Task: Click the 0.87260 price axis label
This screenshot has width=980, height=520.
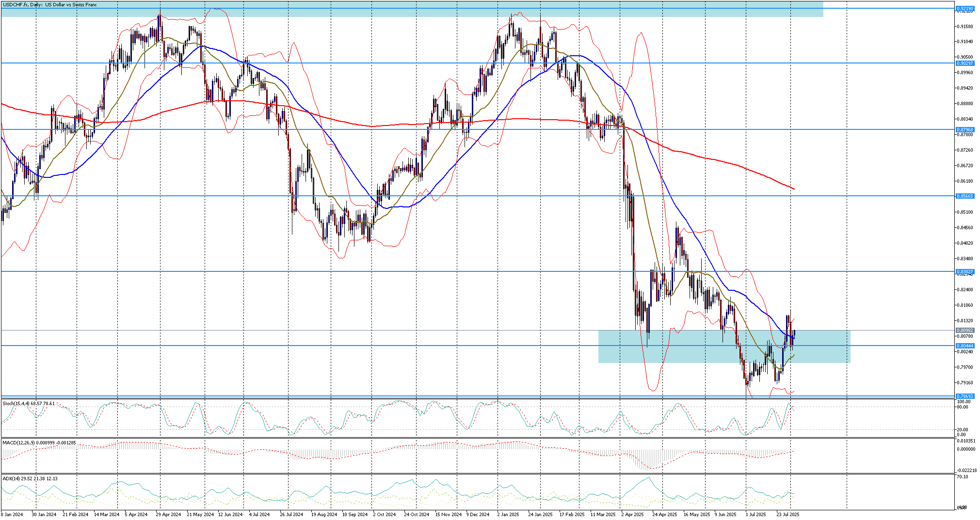Action: (964, 150)
